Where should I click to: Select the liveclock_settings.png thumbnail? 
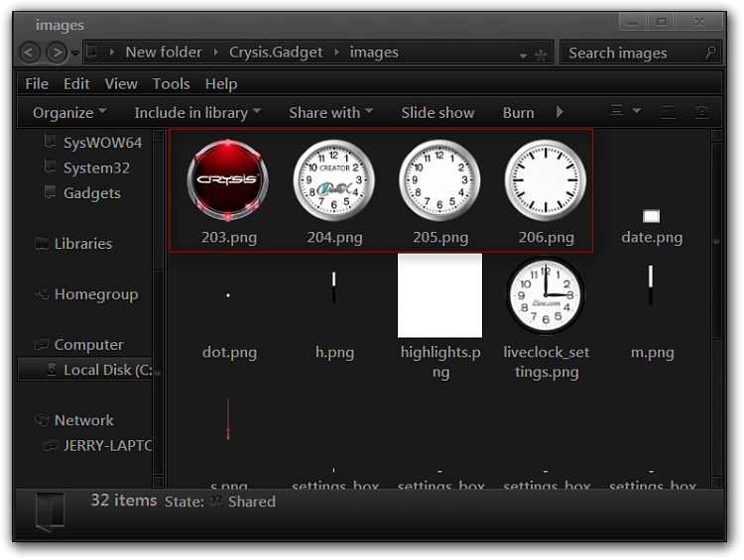click(546, 295)
